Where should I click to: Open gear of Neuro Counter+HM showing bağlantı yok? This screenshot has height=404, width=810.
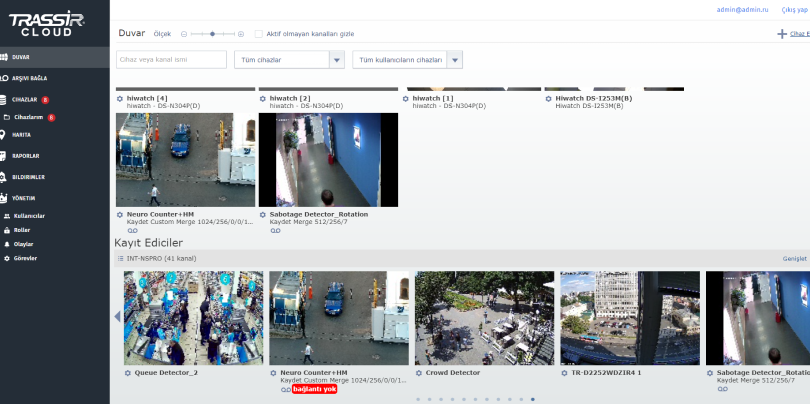pyautogui.click(x=273, y=372)
